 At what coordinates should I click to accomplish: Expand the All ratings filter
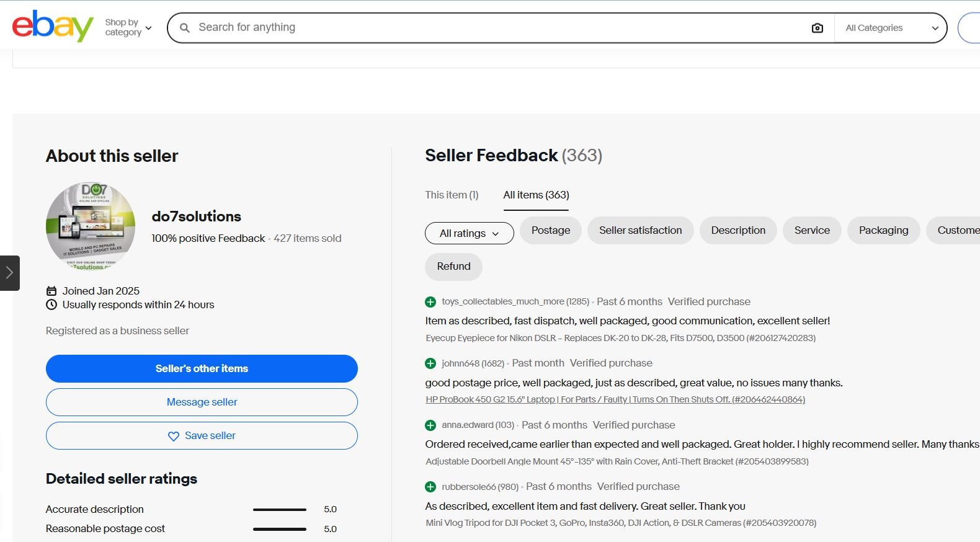(470, 233)
